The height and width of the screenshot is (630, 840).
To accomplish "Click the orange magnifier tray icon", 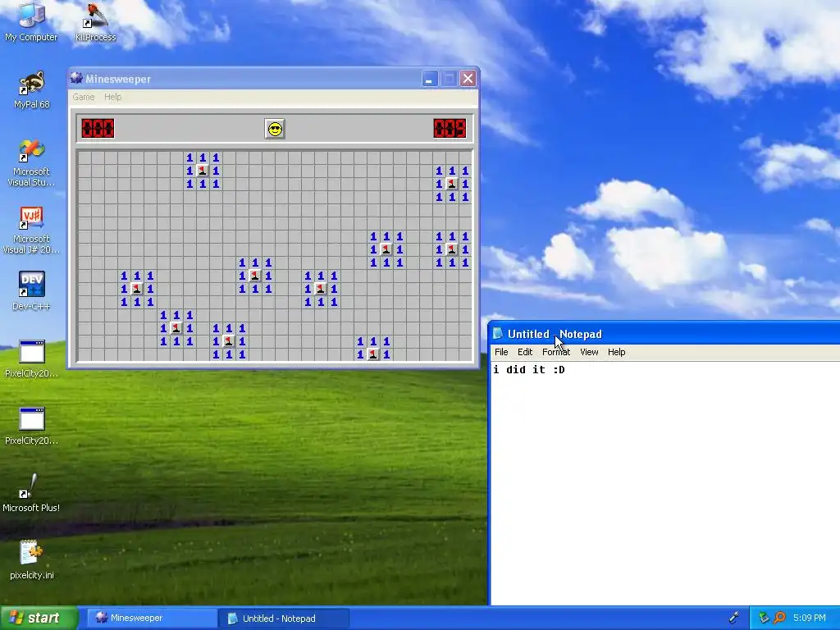I will click(x=779, y=618).
